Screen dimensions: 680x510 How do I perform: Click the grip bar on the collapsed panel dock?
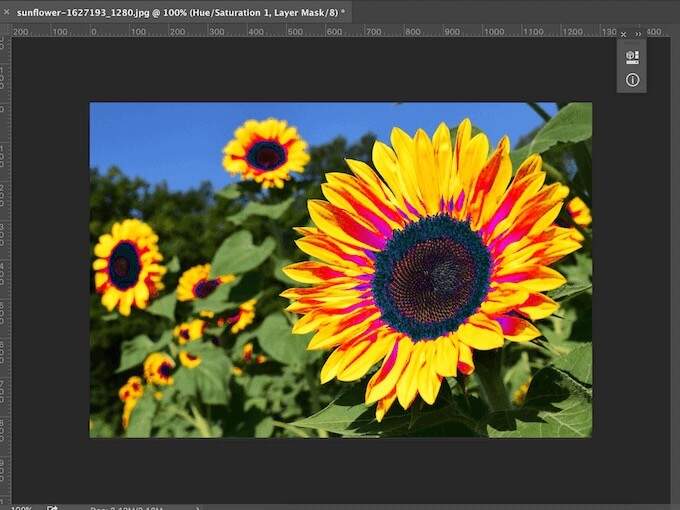[632, 43]
